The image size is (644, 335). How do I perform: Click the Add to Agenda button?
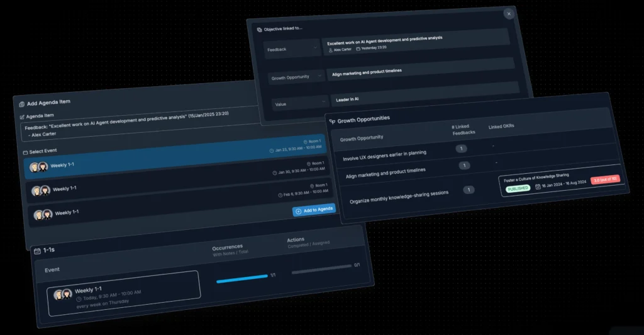point(314,210)
